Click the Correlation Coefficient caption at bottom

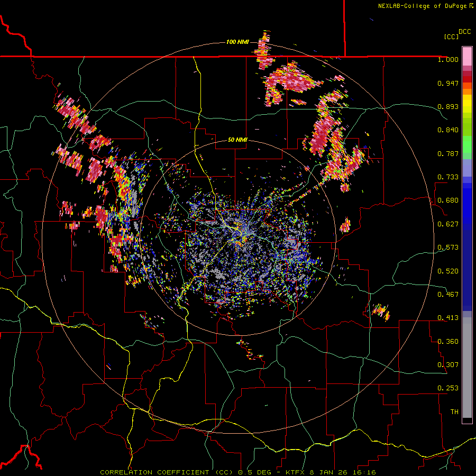(237, 472)
